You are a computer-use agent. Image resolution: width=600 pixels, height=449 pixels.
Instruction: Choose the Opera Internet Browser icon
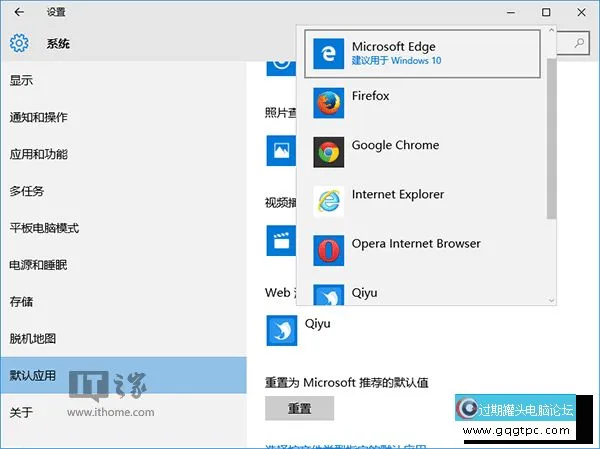pos(328,250)
